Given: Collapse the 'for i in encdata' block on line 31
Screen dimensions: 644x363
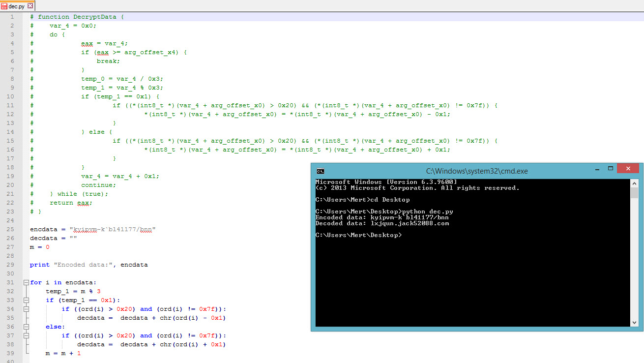Looking at the screenshot, I should coord(26,282).
